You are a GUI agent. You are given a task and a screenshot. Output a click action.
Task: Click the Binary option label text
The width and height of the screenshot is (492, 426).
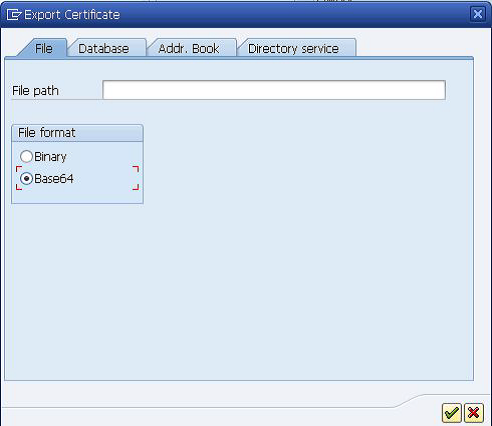[50, 157]
